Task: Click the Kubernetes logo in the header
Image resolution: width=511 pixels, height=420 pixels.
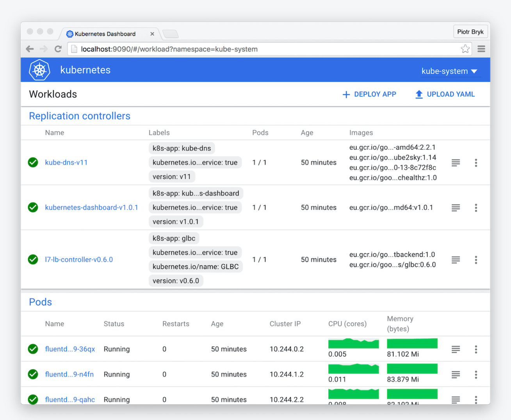Action: click(39, 69)
